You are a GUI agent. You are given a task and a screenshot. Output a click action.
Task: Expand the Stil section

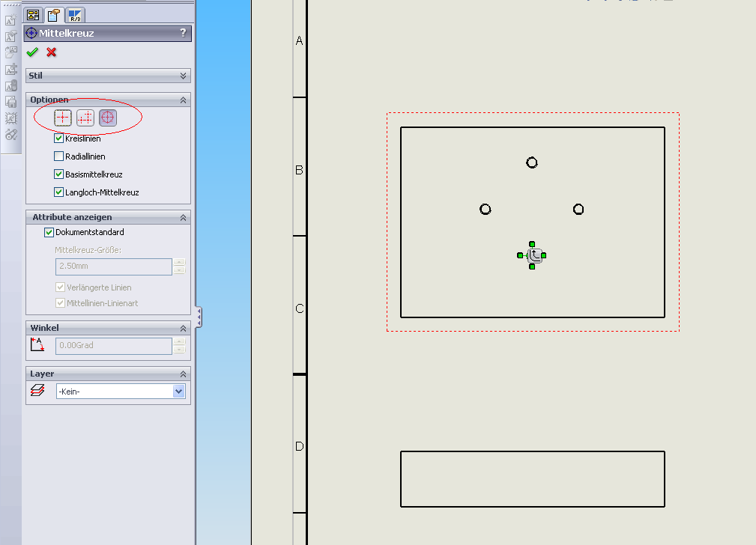183,76
